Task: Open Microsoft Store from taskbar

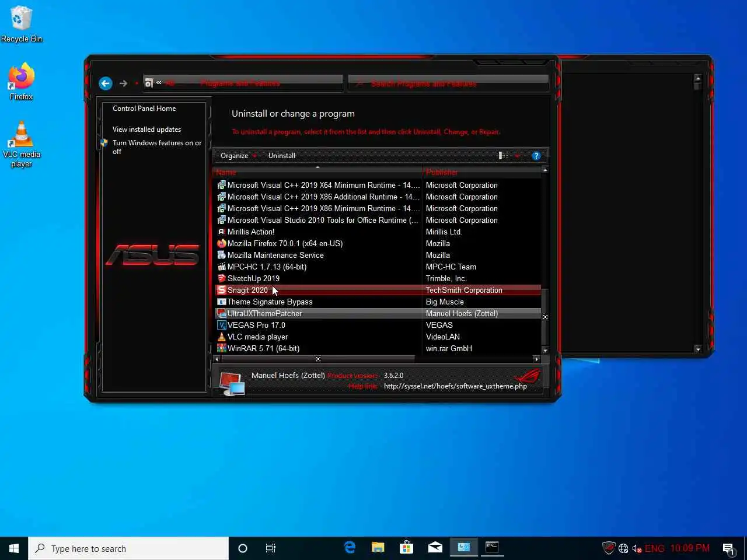Action: point(406,548)
